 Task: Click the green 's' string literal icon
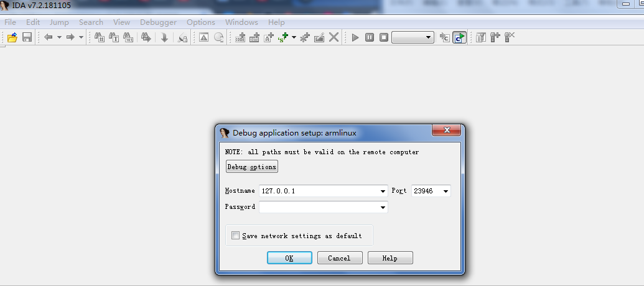tap(283, 37)
